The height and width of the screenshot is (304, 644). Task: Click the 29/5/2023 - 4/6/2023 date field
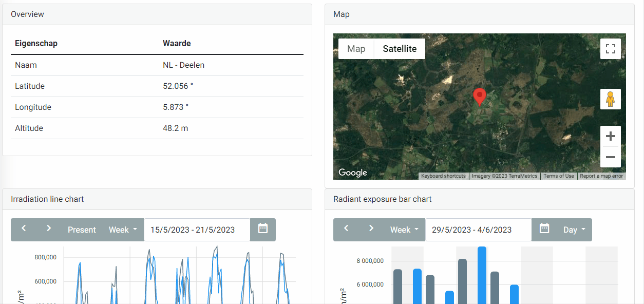(478, 230)
